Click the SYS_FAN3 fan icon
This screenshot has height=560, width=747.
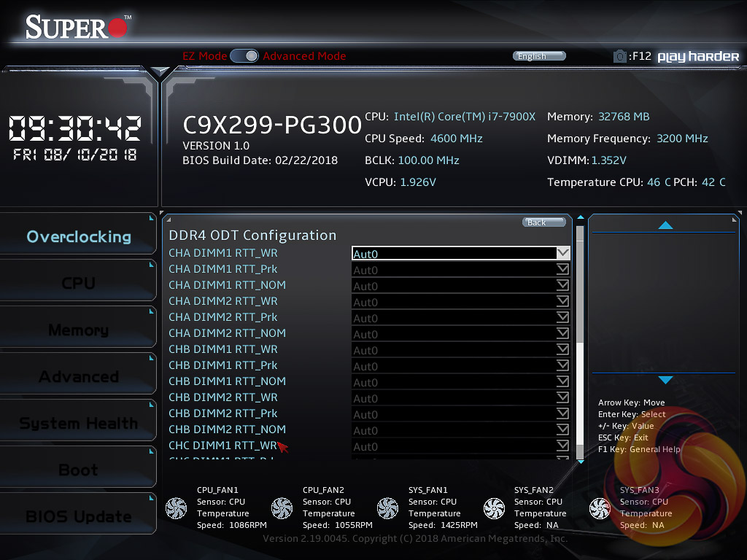[600, 508]
